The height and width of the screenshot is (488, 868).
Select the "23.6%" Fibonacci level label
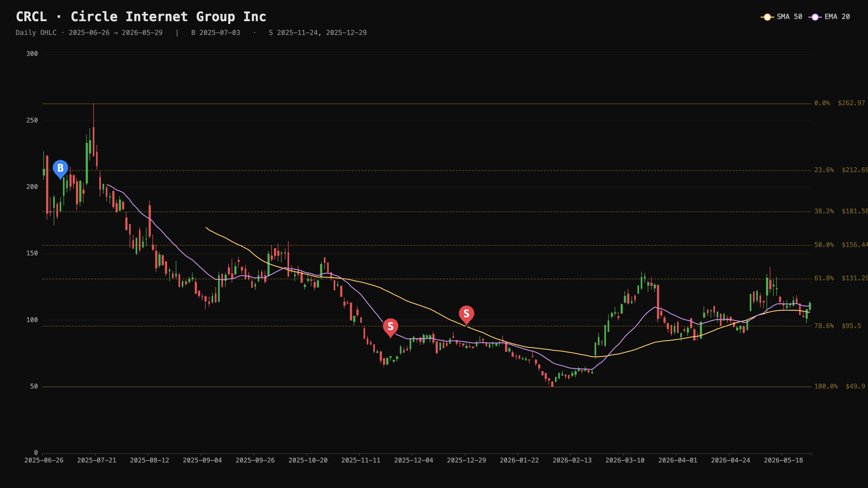tap(824, 170)
